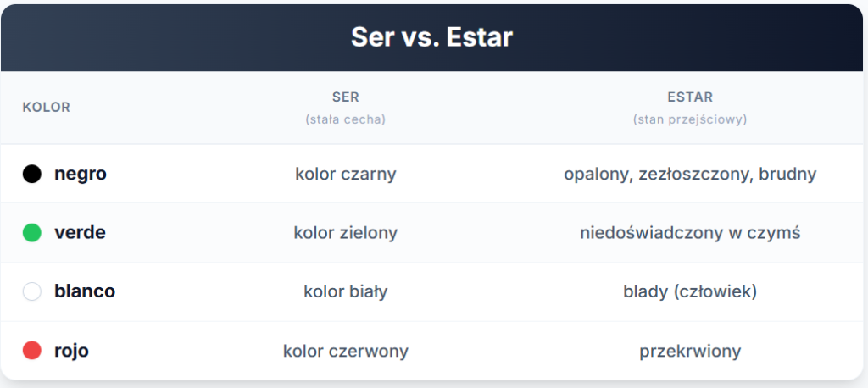Screen dimensions: 868x388
Task: Click the SER column header
Action: (346, 97)
